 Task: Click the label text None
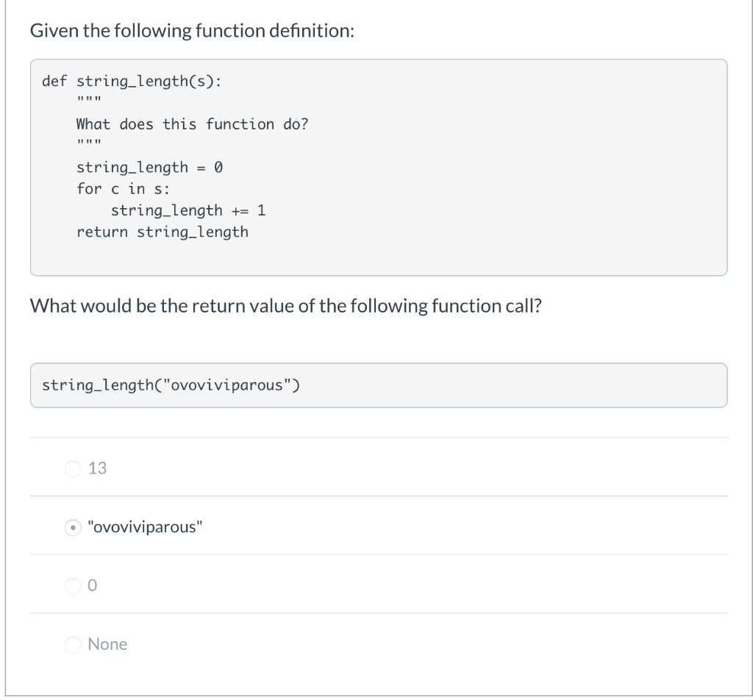coord(107,644)
